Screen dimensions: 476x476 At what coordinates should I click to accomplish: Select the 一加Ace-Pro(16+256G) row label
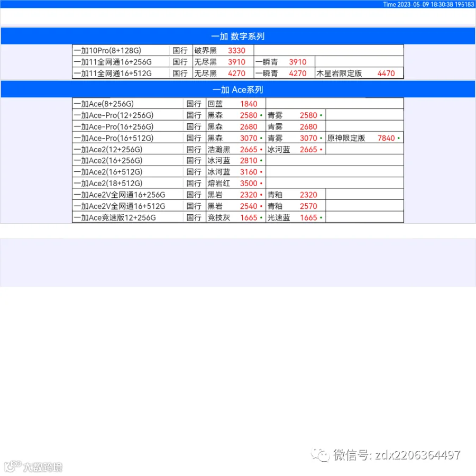tap(128, 126)
